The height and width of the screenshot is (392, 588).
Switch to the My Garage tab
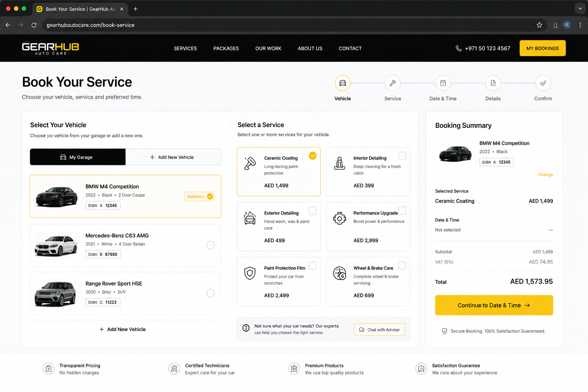[78, 157]
